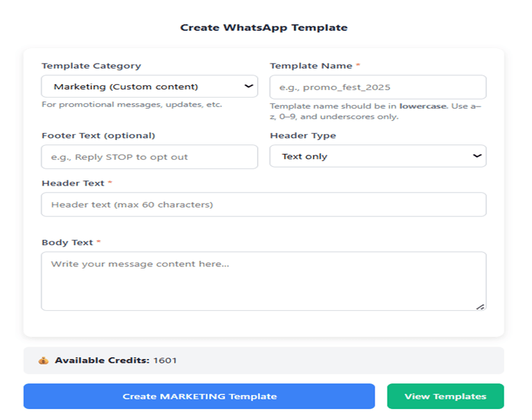Screen dimensions: 532x420
Task: Click the Create WhatsApp Template heading
Action: pos(266,28)
